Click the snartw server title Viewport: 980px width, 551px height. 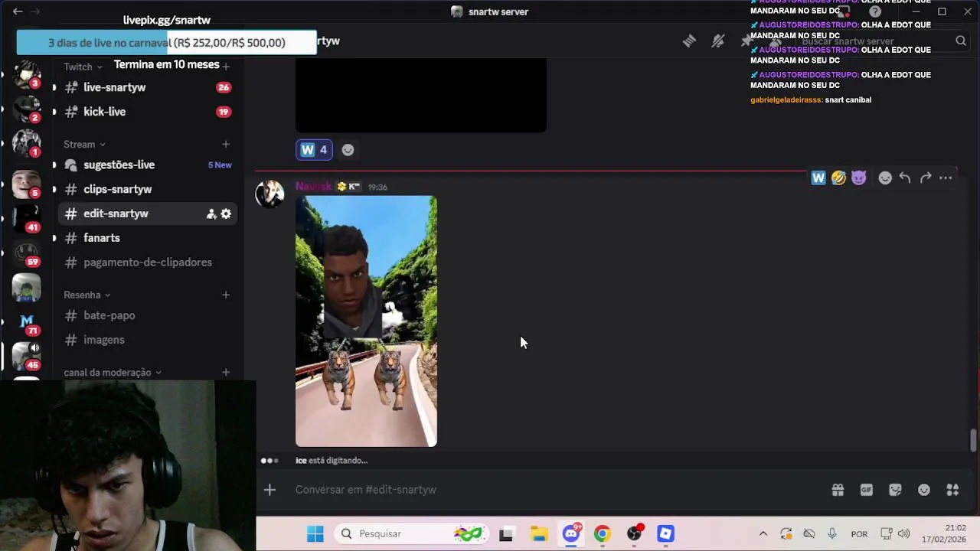490,11
